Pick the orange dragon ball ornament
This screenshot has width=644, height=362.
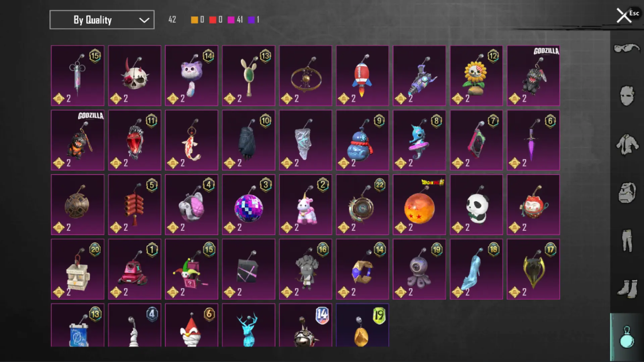click(419, 204)
